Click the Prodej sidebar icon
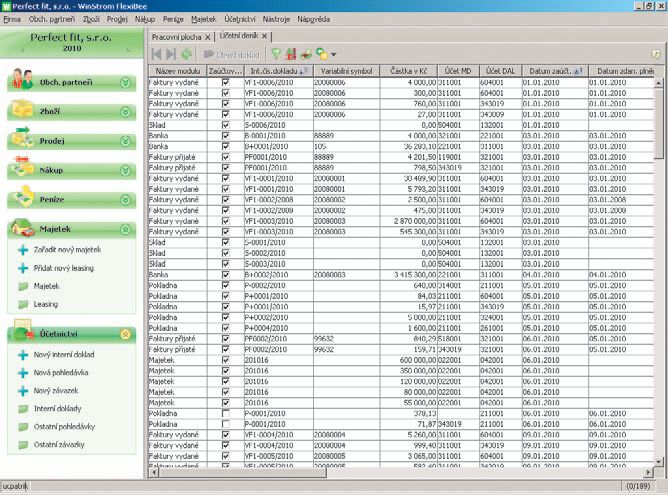Image resolution: width=668 pixels, height=495 pixels. [x=23, y=137]
